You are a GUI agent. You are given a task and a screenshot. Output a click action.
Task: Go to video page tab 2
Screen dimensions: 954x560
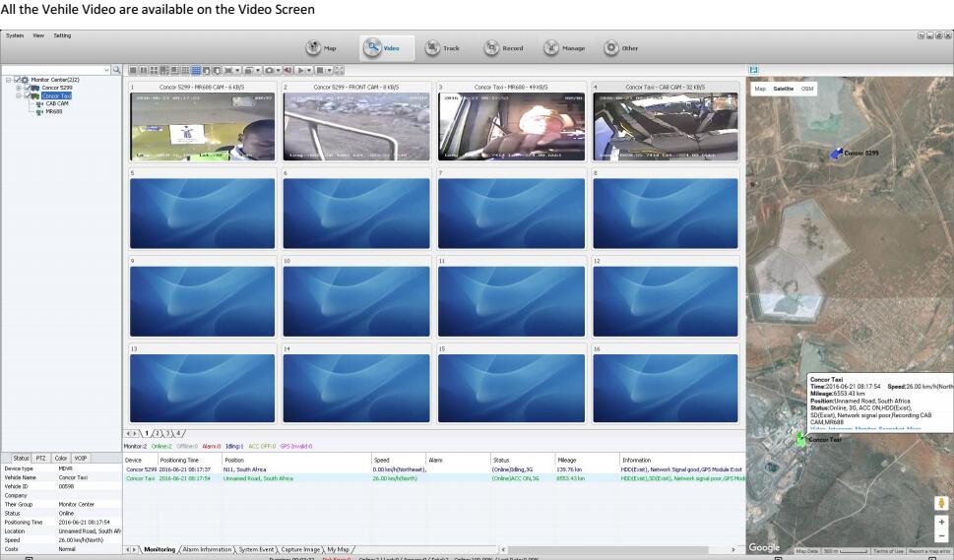[x=157, y=433]
